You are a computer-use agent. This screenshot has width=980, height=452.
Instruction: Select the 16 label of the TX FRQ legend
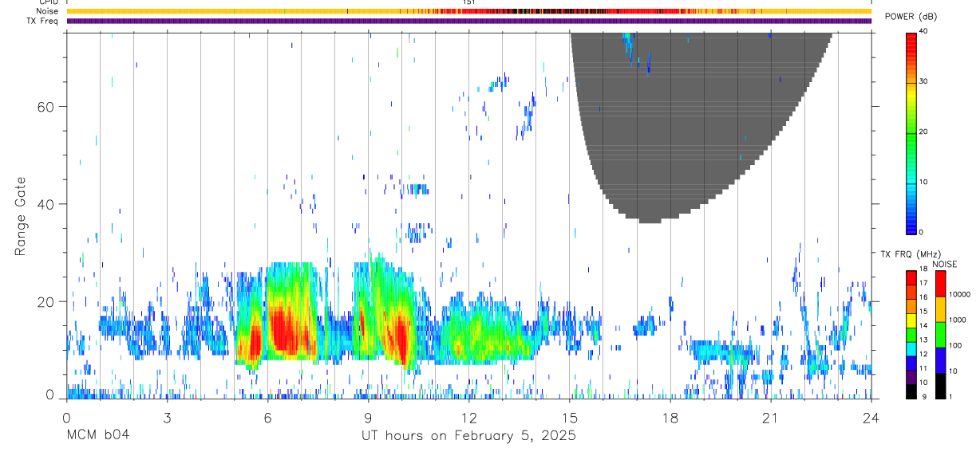923,297
